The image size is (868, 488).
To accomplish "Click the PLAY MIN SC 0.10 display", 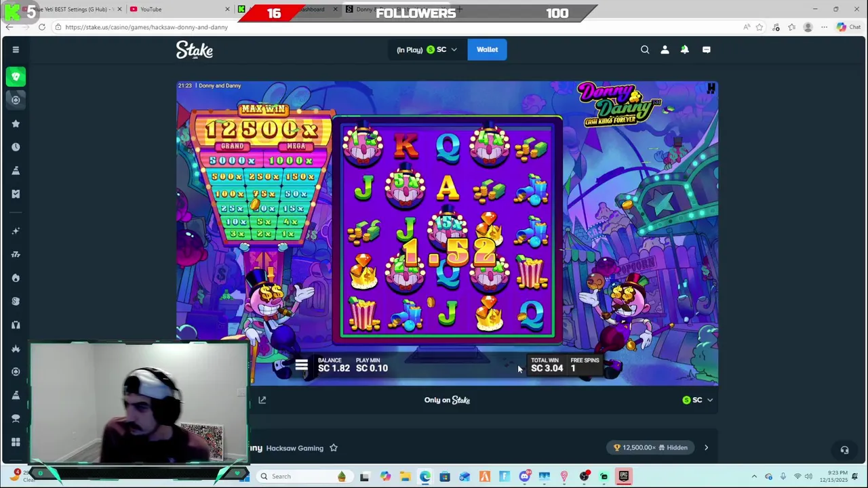I will tap(372, 365).
